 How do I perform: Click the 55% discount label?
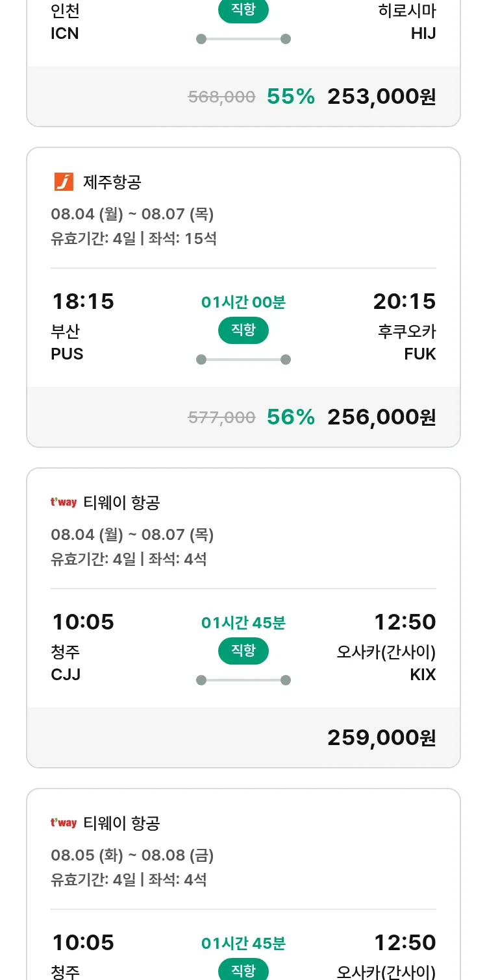click(x=290, y=97)
